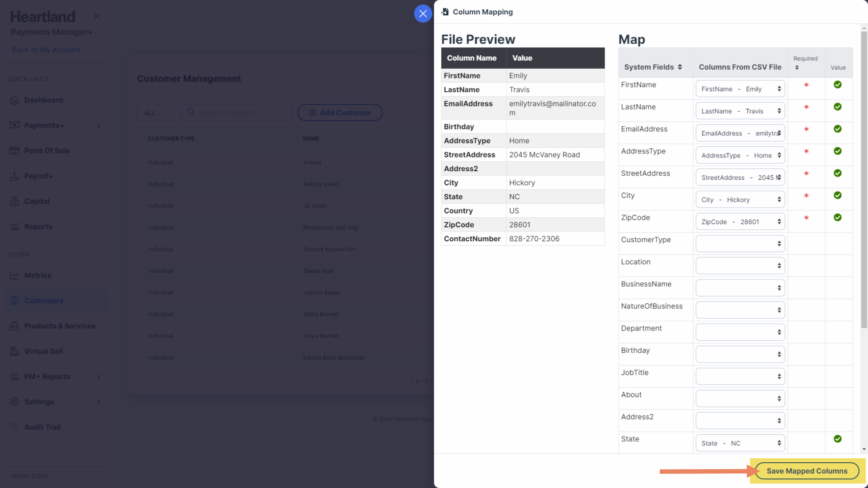Click the green checkmark for EmailAddress

[x=837, y=129]
